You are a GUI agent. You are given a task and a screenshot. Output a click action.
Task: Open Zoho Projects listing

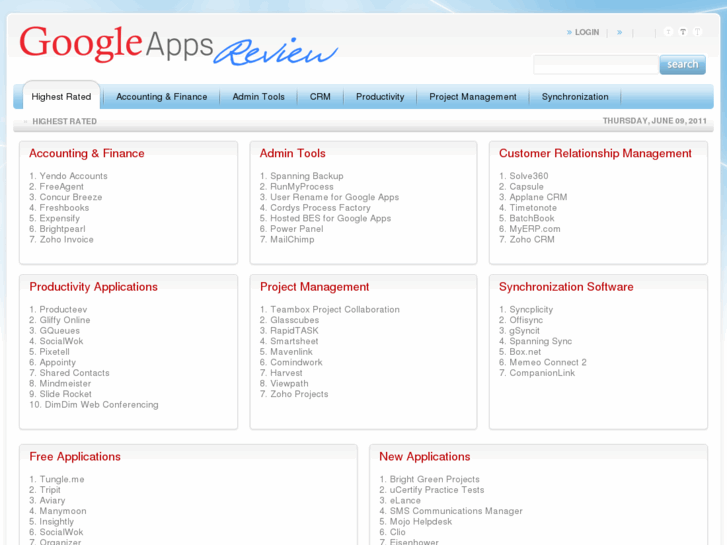click(299, 394)
